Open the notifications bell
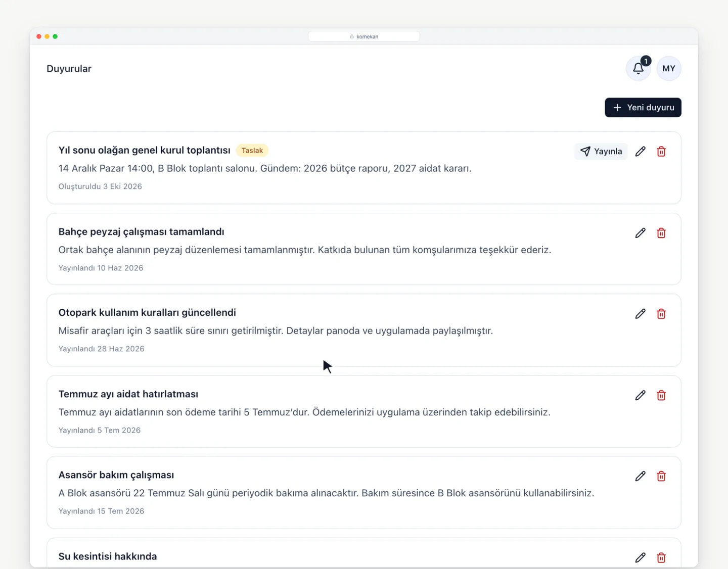Screen dimensions: 728x569 [x=638, y=68]
